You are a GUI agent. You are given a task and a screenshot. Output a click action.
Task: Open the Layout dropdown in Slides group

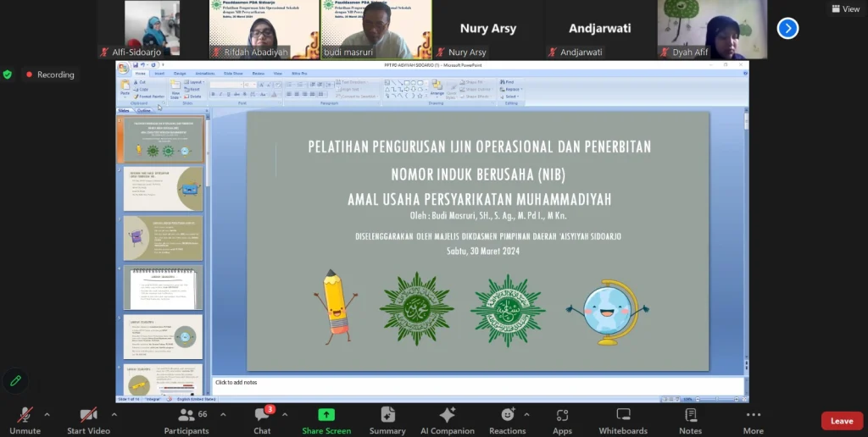click(x=193, y=82)
